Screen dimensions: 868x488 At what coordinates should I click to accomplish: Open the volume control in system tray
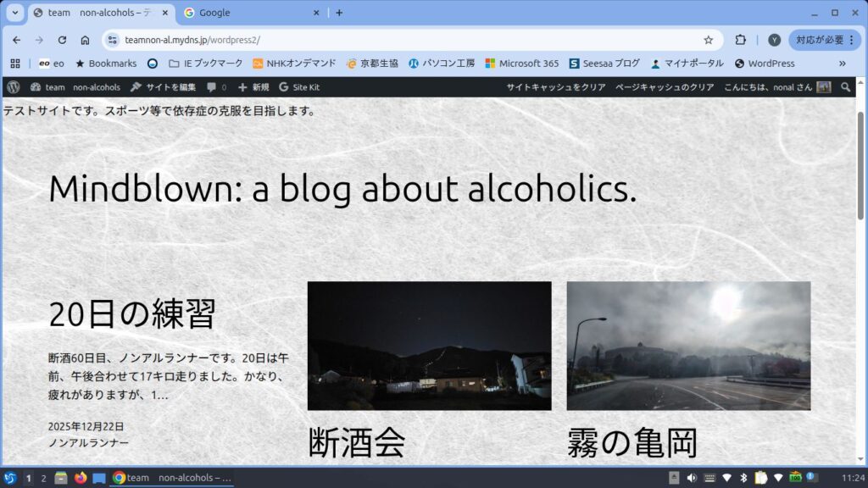click(x=691, y=478)
